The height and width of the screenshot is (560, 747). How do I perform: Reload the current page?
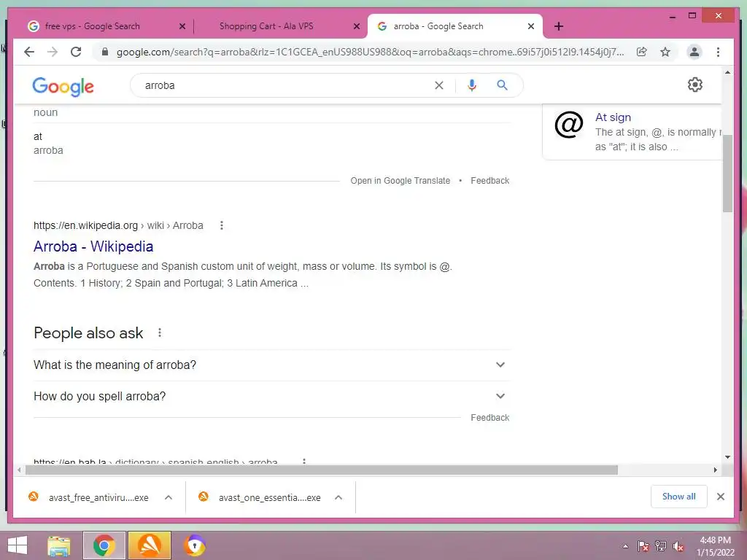pyautogui.click(x=76, y=52)
